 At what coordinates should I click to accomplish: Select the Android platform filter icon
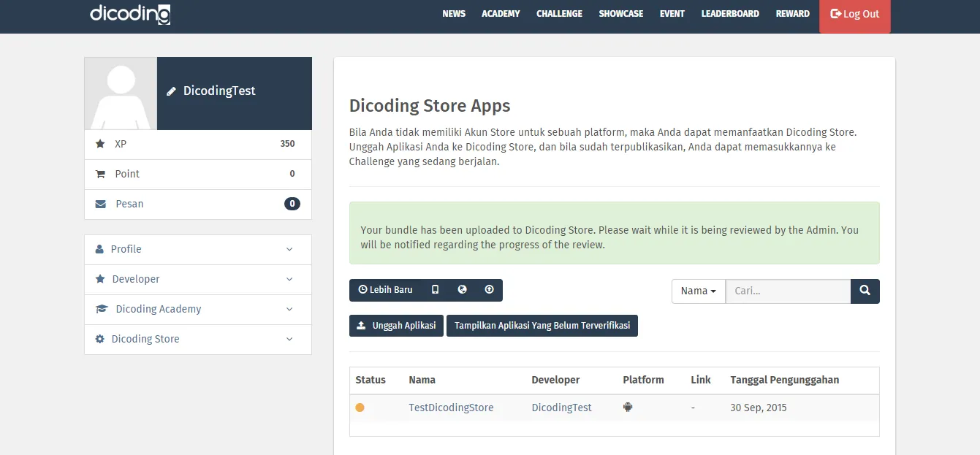(x=489, y=289)
